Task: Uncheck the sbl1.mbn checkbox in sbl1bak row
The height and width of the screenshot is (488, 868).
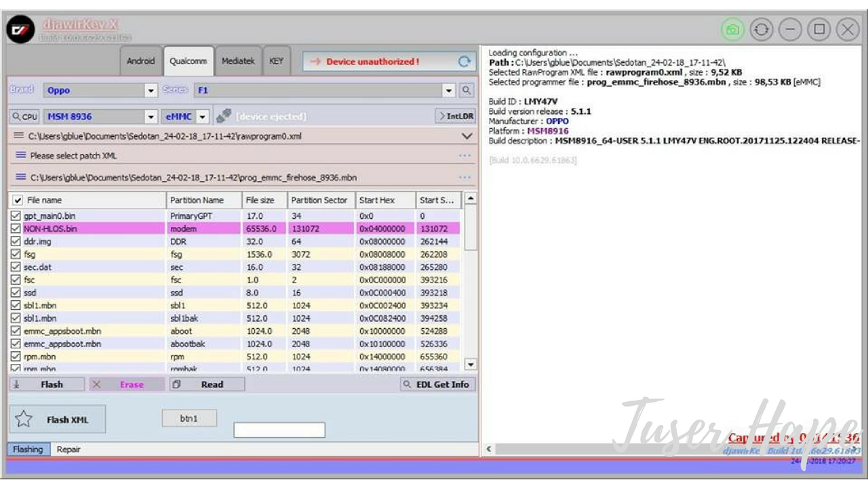Action: [16, 318]
